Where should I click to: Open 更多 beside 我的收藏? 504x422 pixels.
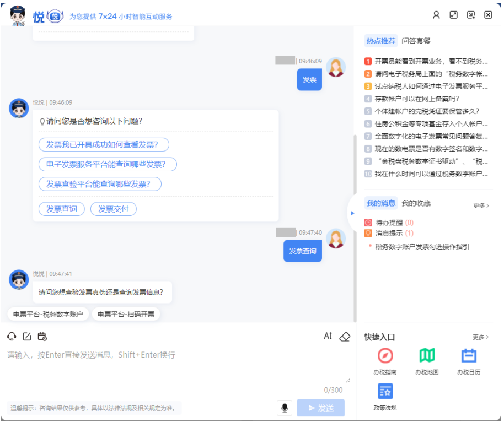coord(480,204)
